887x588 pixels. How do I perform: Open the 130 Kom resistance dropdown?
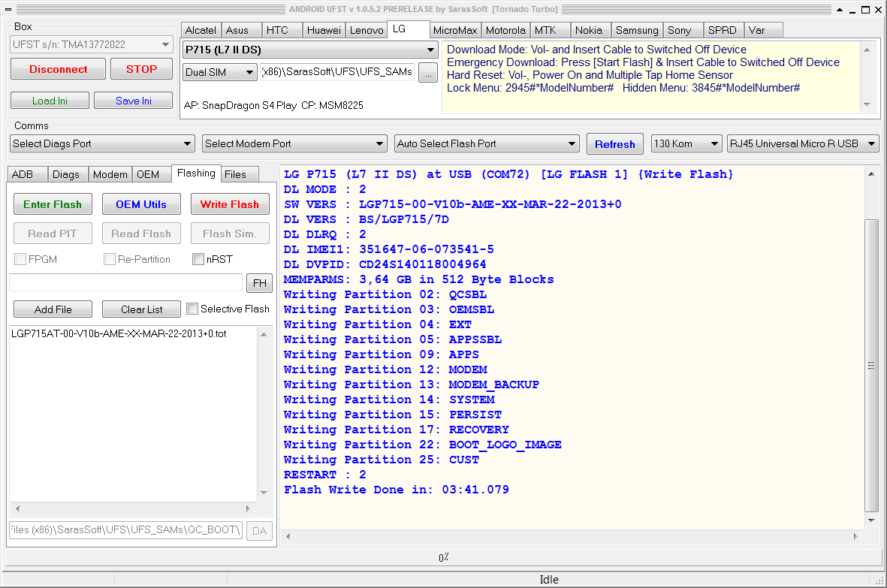(686, 143)
